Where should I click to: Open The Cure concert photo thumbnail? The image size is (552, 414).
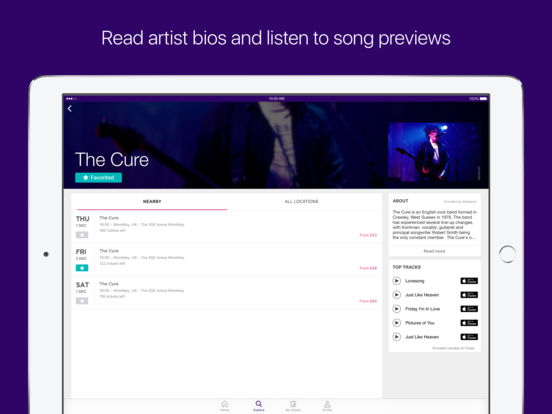pyautogui.click(x=434, y=152)
